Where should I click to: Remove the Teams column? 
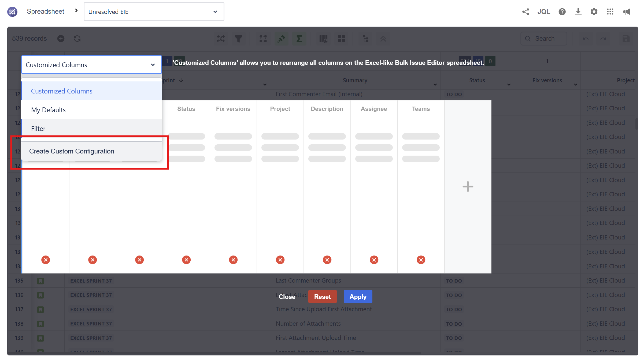tap(421, 260)
